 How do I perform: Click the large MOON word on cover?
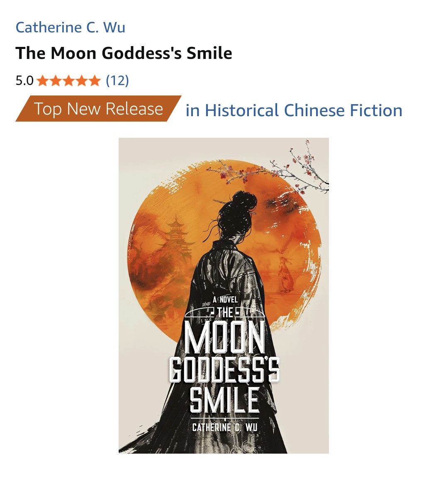pos(224,337)
